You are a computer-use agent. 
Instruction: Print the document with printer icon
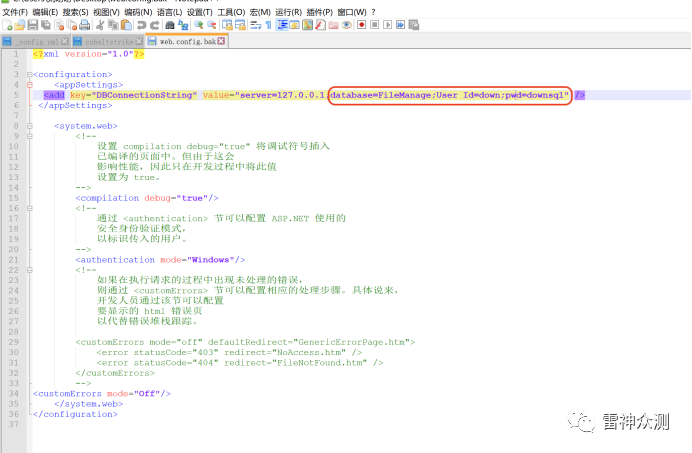tap(84, 25)
